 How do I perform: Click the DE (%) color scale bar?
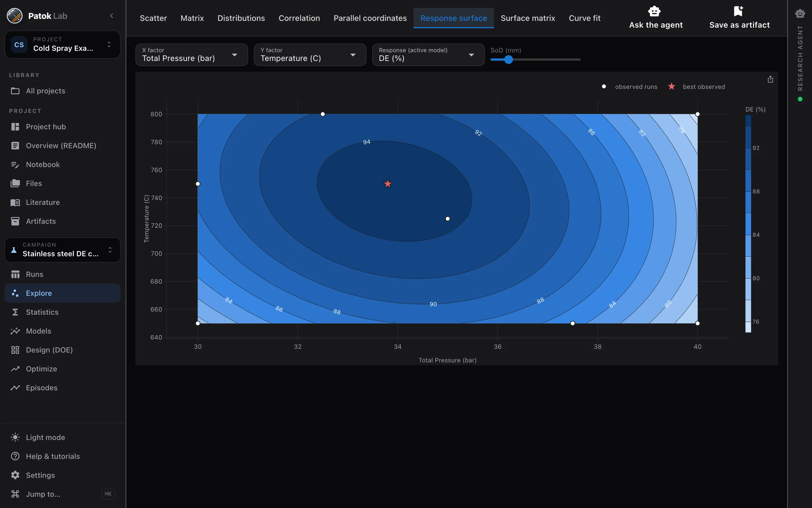click(748, 224)
